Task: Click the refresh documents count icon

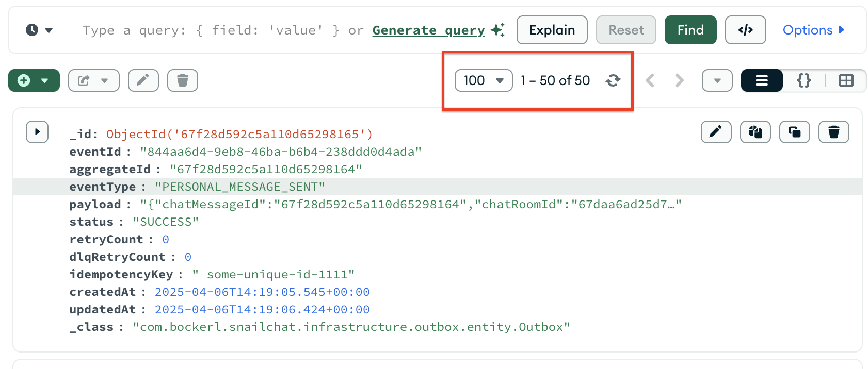Action: tap(613, 80)
